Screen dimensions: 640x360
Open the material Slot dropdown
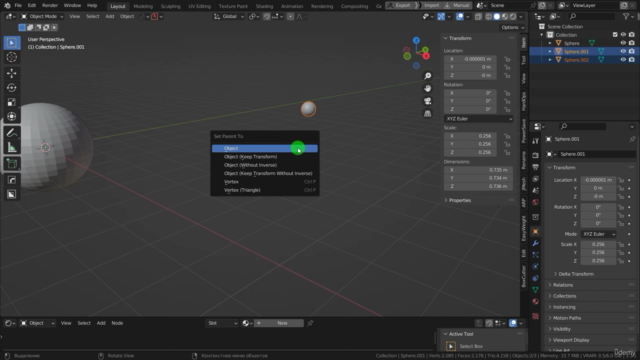(222, 323)
